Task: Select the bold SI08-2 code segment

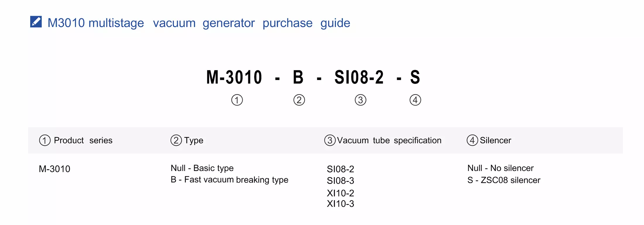Action: [359, 77]
